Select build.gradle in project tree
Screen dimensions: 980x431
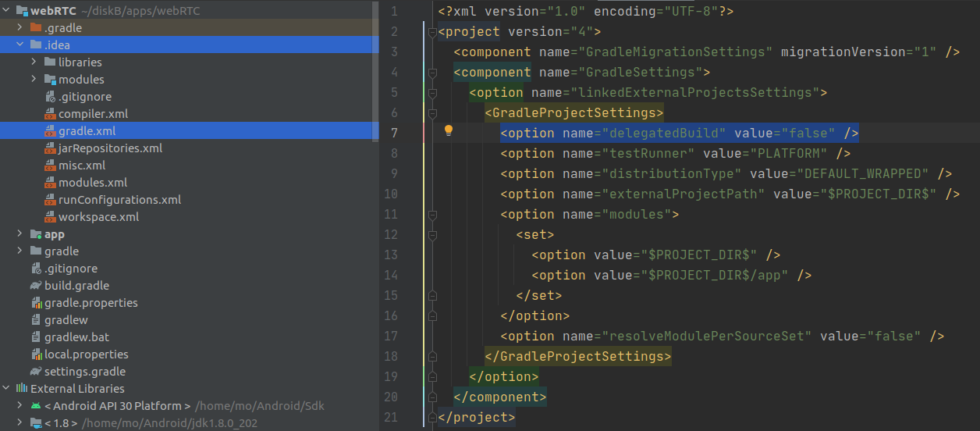pyautogui.click(x=76, y=286)
